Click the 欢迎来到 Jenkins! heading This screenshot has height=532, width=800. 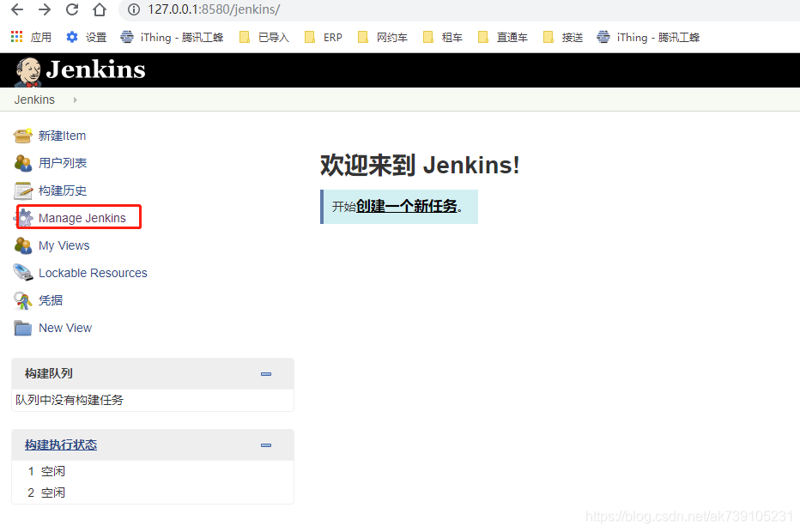tap(420, 166)
